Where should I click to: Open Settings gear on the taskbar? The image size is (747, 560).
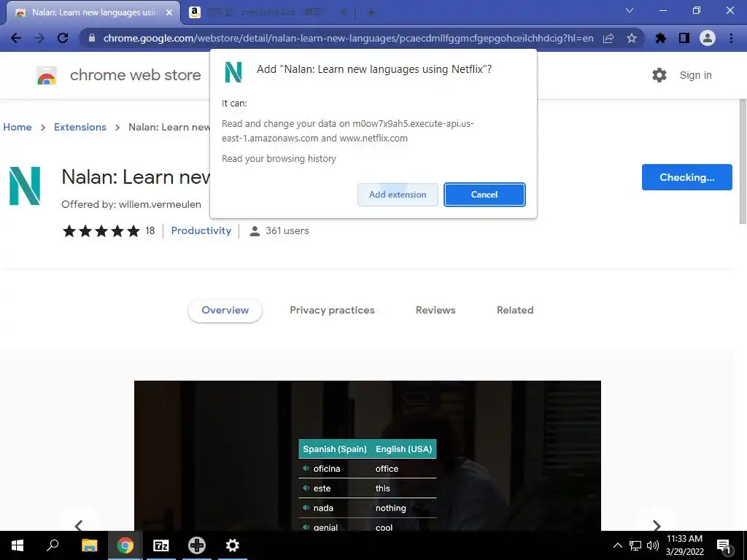pyautogui.click(x=233, y=545)
